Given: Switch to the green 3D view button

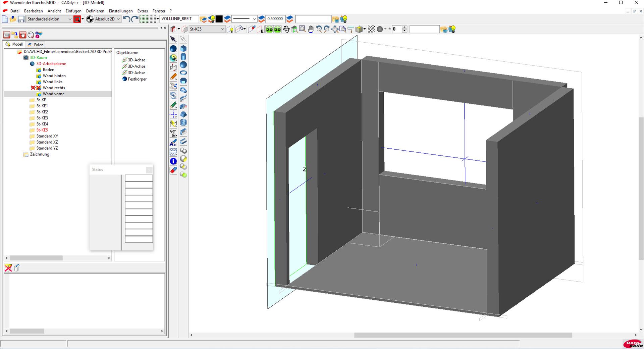Looking at the screenshot, I should [277, 30].
